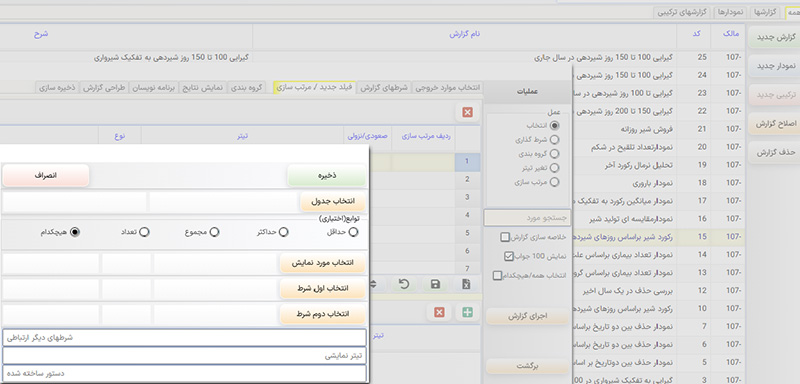Select the گروه بندی radio in عمل group
Viewport: 800px width, 384px height.
(555, 153)
